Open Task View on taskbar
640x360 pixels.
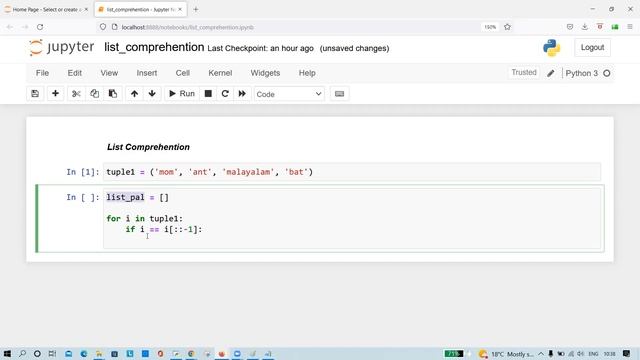pos(52,353)
